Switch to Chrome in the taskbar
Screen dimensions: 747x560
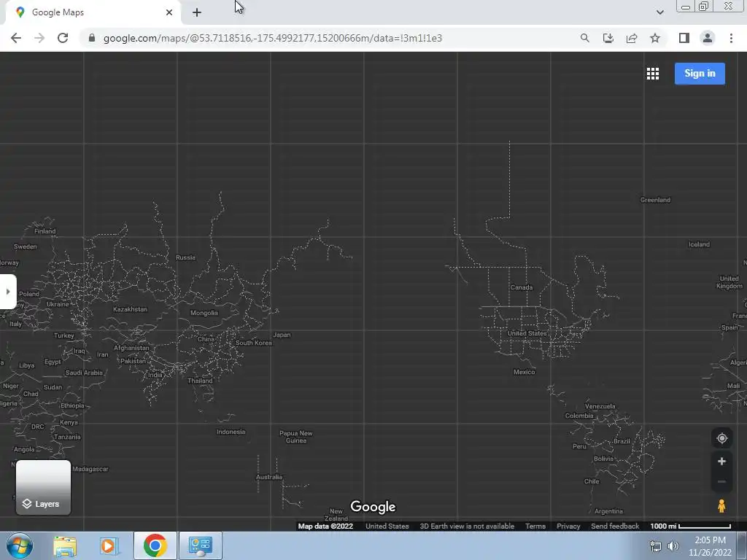pos(155,545)
